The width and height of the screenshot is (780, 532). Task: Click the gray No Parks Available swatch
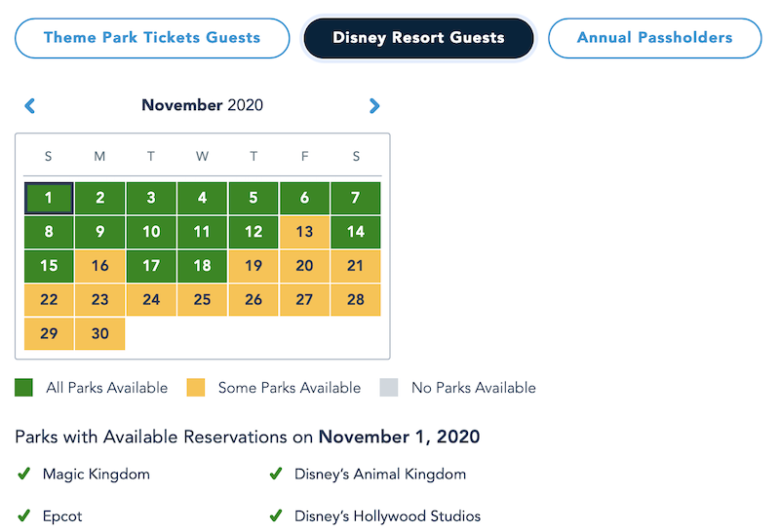pyautogui.click(x=389, y=388)
